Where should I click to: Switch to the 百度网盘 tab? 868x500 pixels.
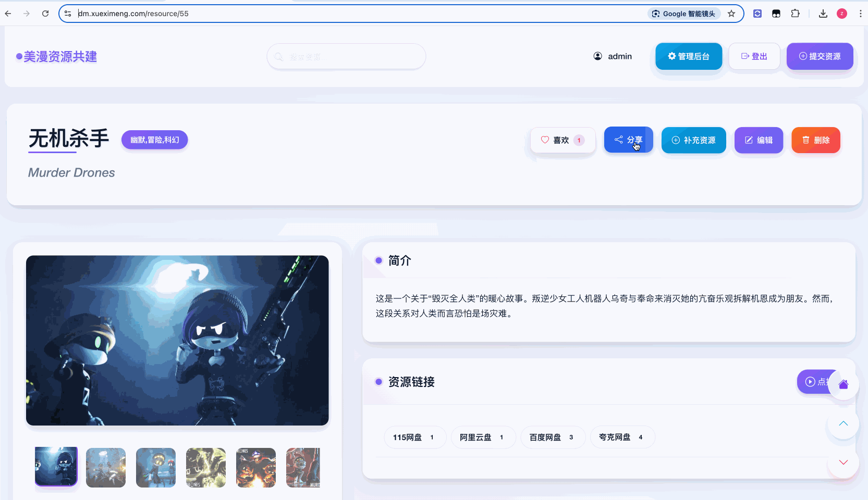pos(553,437)
